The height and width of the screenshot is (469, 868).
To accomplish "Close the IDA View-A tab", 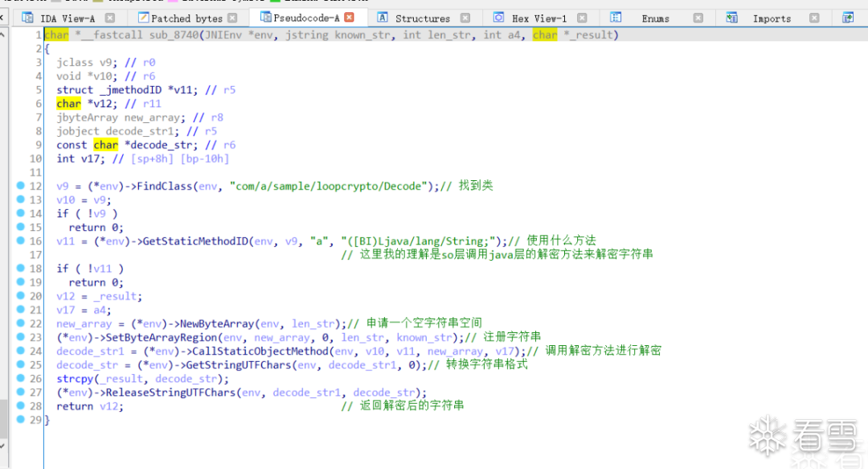I will tap(110, 18).
